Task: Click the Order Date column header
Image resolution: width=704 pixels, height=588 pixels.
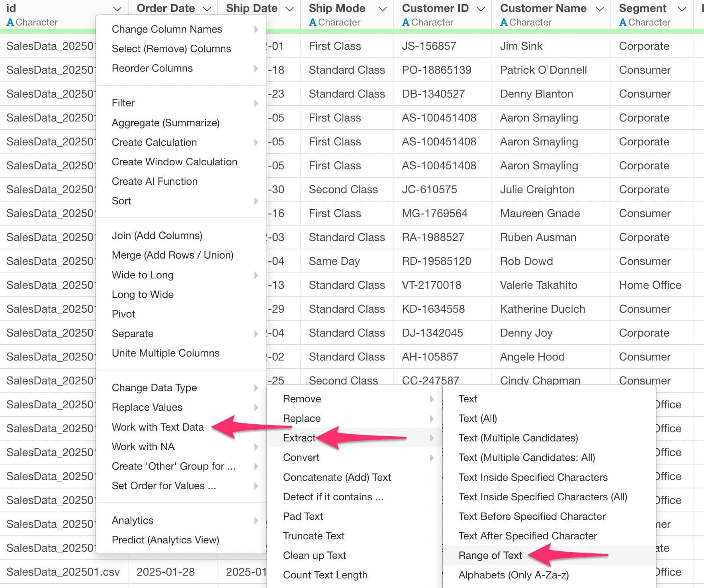Action: click(x=166, y=8)
